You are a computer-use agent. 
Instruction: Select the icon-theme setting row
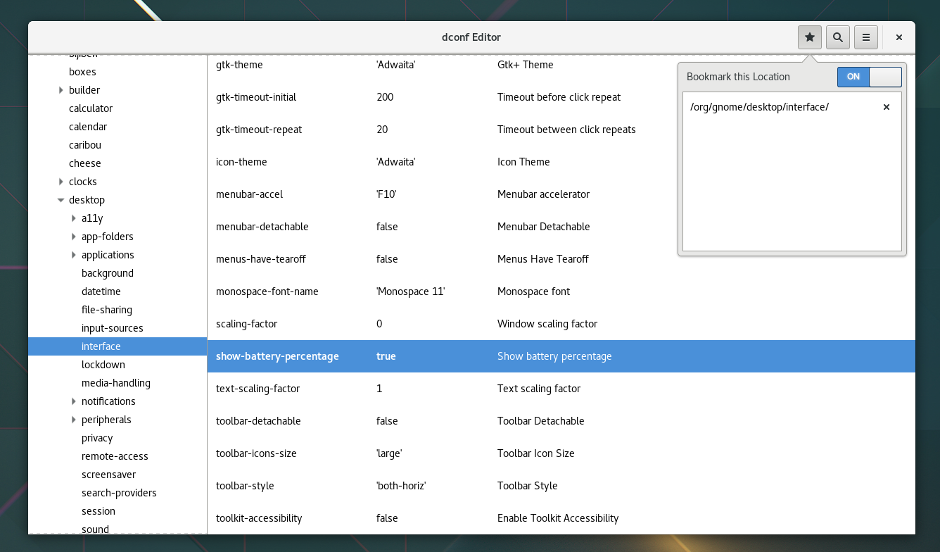click(x=241, y=162)
